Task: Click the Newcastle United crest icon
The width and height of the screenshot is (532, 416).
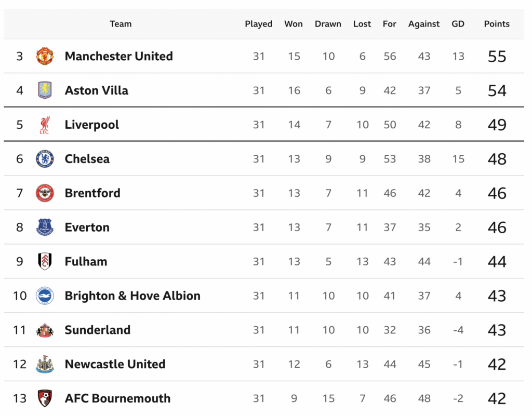Action: click(45, 364)
